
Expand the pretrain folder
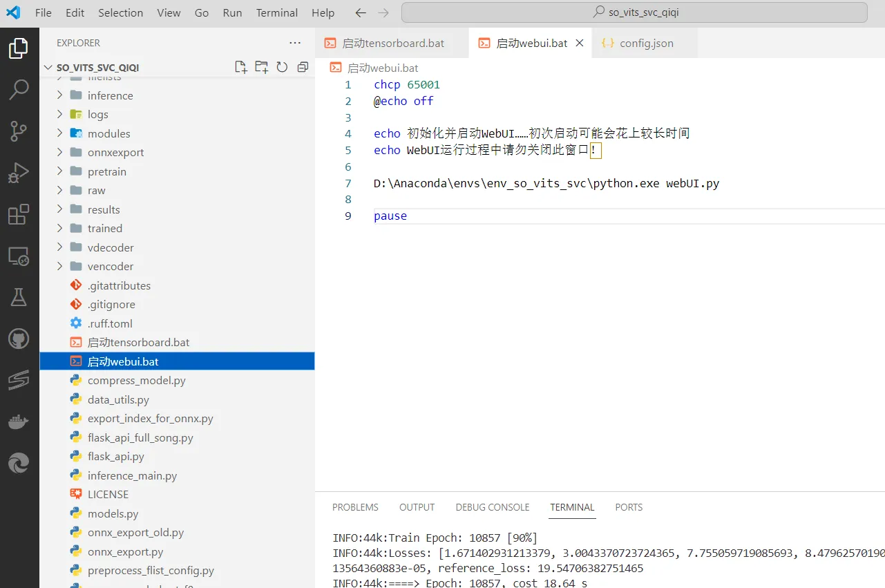(x=177, y=171)
